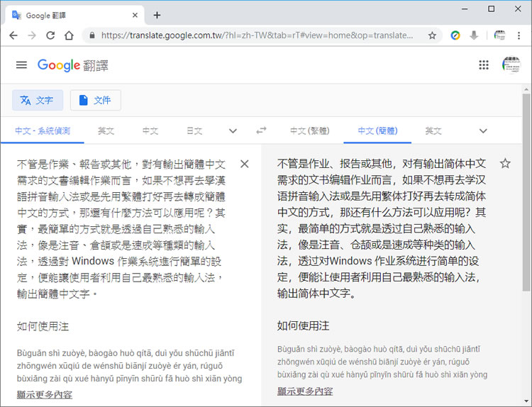Screen dimensions: 532x407
Task: Click the Google 翻譯 browser tab title
Action: 46,16
